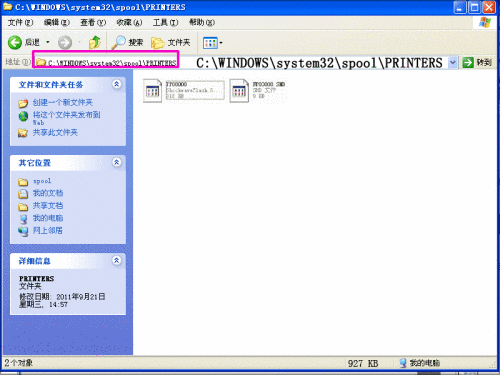Open the 工具(T) menu
The image size is (500, 375).
pyautogui.click(x=165, y=22)
